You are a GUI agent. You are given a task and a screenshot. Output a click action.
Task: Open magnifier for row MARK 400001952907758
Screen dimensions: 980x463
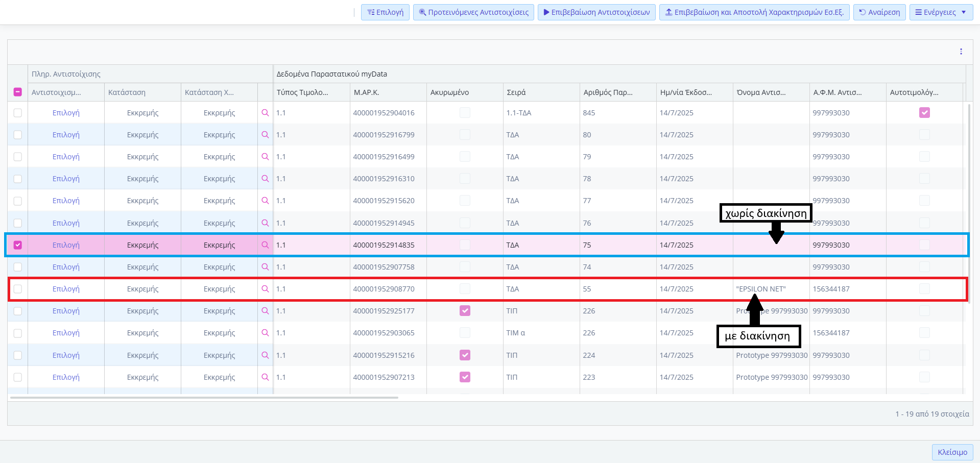265,267
